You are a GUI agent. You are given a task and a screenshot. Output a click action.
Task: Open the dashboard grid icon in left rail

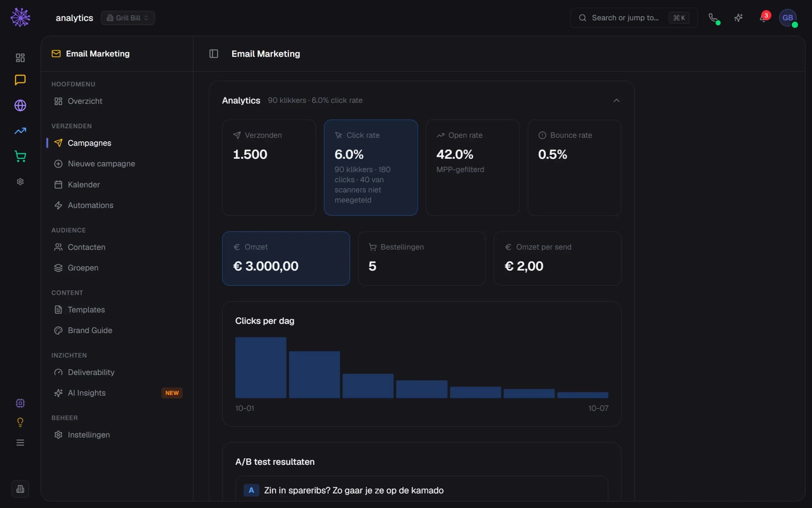coord(20,58)
